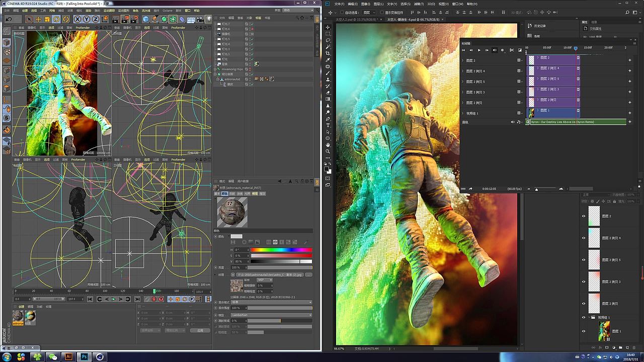Screen dimensions: 644x362
Task: Select Cinema 4D Rotate tool
Action: (x=56, y=19)
